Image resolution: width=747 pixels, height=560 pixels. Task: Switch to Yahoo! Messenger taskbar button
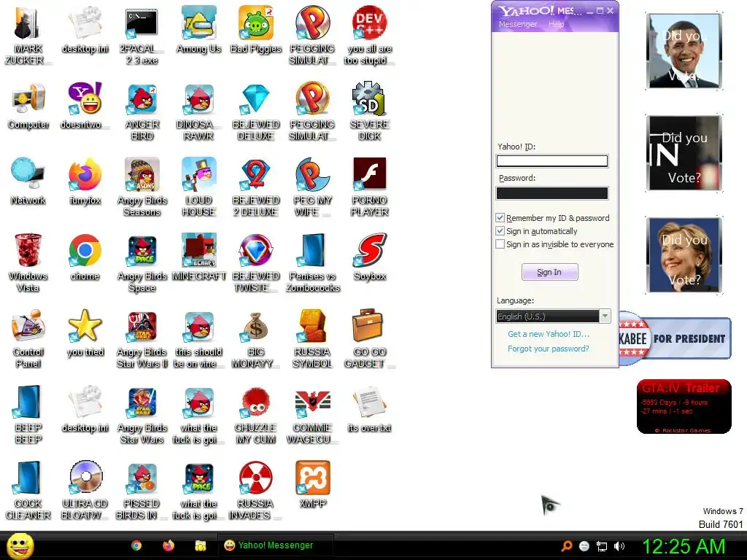click(275, 545)
